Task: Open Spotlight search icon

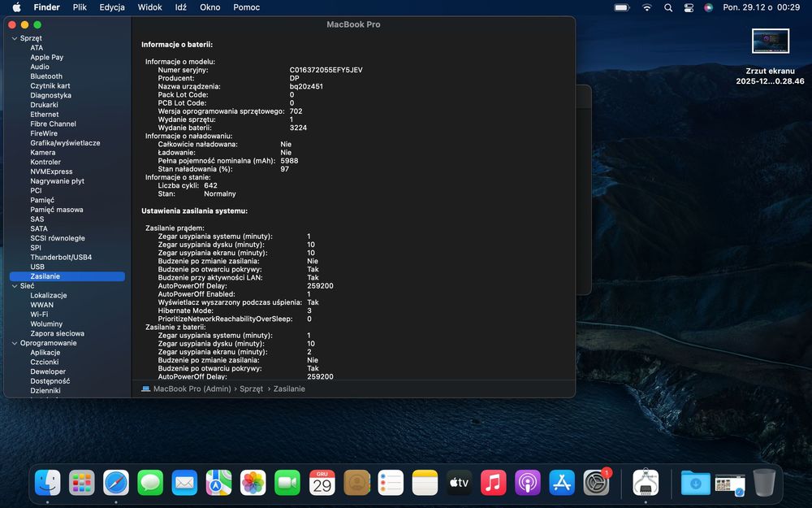Action: click(668, 7)
